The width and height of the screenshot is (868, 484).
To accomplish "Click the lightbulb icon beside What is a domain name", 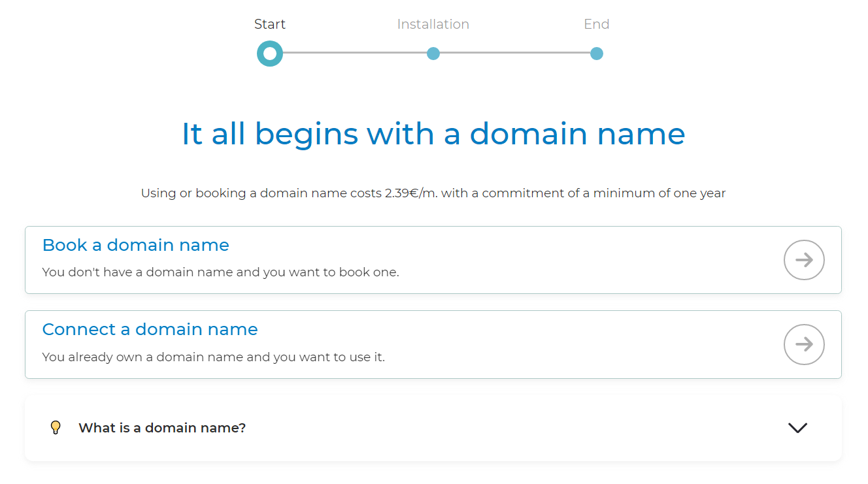I will pos(56,428).
